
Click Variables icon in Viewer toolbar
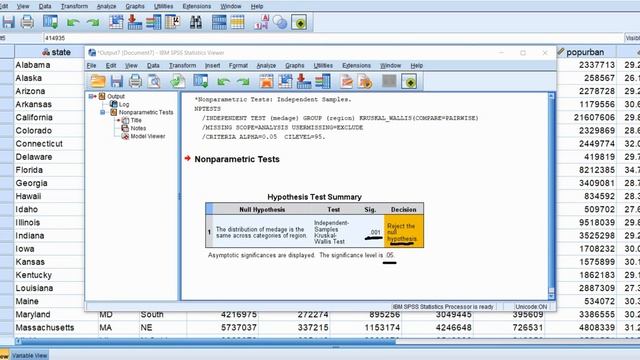click(323, 81)
